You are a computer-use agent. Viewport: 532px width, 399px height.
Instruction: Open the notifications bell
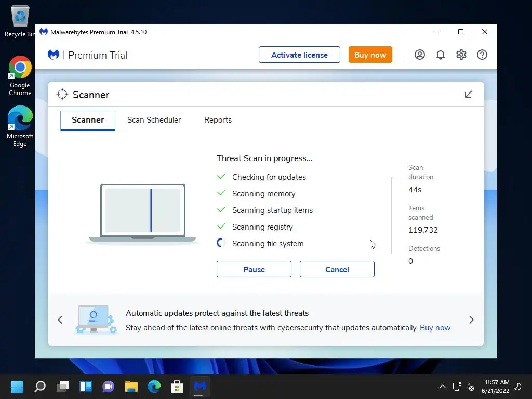coord(441,55)
